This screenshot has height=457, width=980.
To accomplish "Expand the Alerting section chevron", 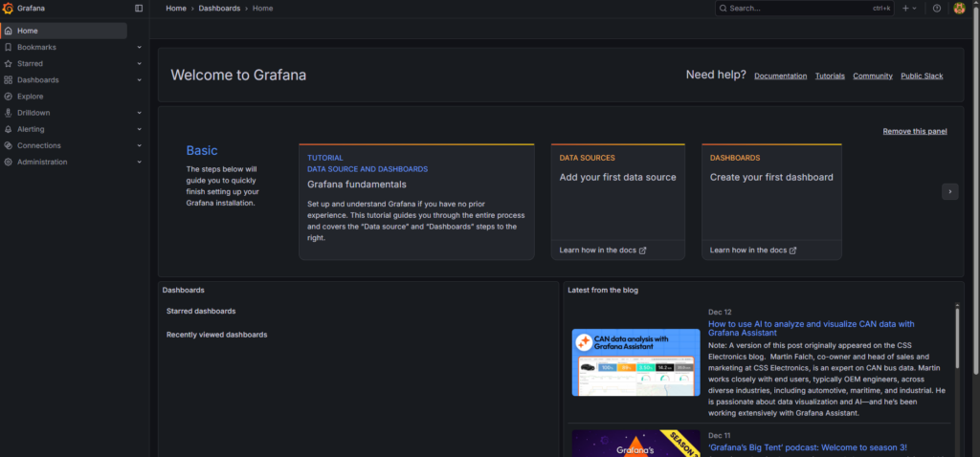I will [x=139, y=129].
